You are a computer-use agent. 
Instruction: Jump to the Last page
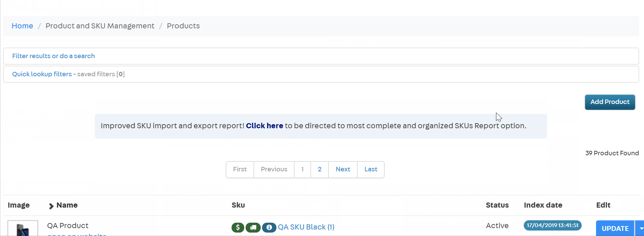point(371,170)
